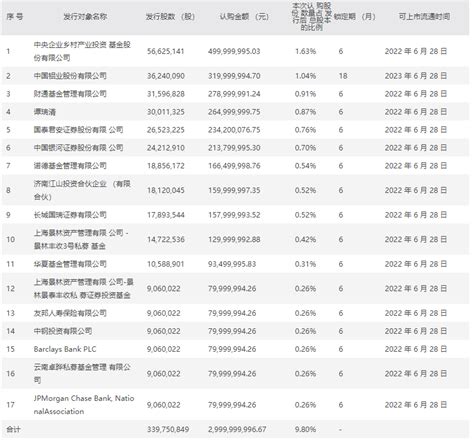
Task: Click share count 30,011,325
Action: tap(166, 112)
